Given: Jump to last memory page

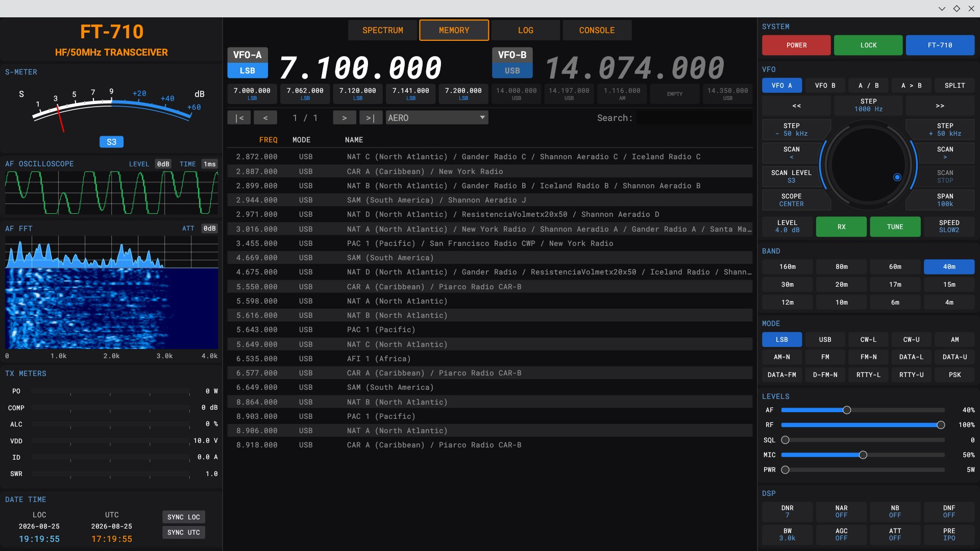Looking at the screenshot, I should 371,118.
